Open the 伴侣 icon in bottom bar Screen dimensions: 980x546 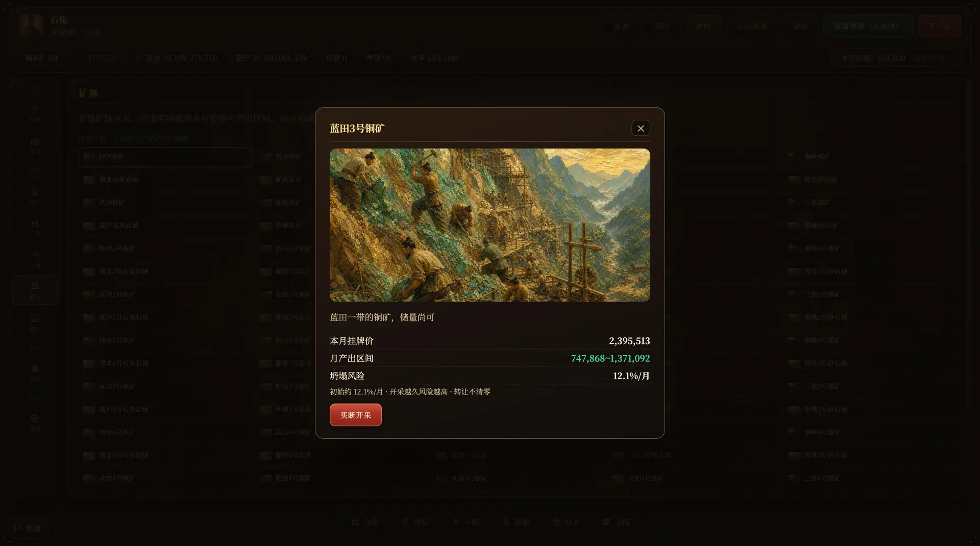pos(415,522)
